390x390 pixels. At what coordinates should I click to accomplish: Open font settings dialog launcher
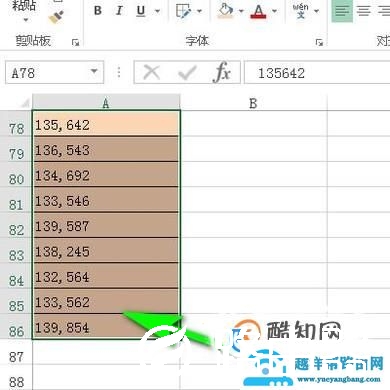pos(319,42)
